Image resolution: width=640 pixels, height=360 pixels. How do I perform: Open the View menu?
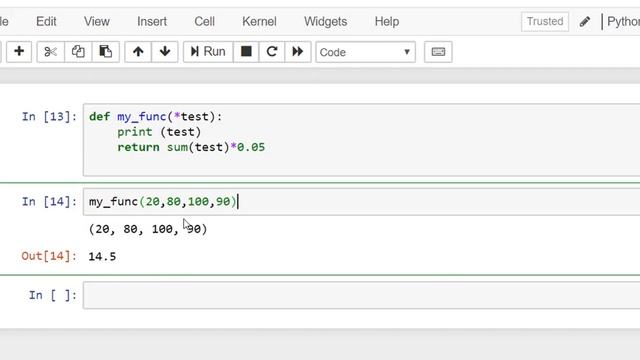click(97, 21)
